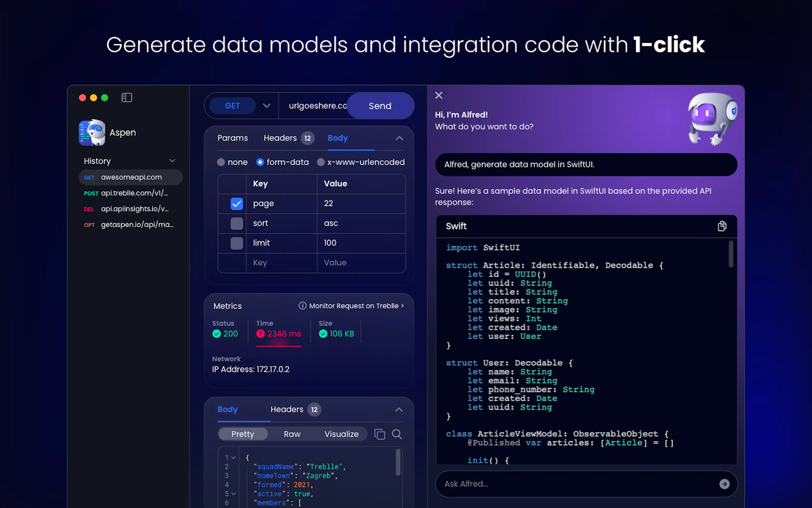The image size is (812, 508).
Task: Click the Aspen app logo
Action: coord(92,132)
